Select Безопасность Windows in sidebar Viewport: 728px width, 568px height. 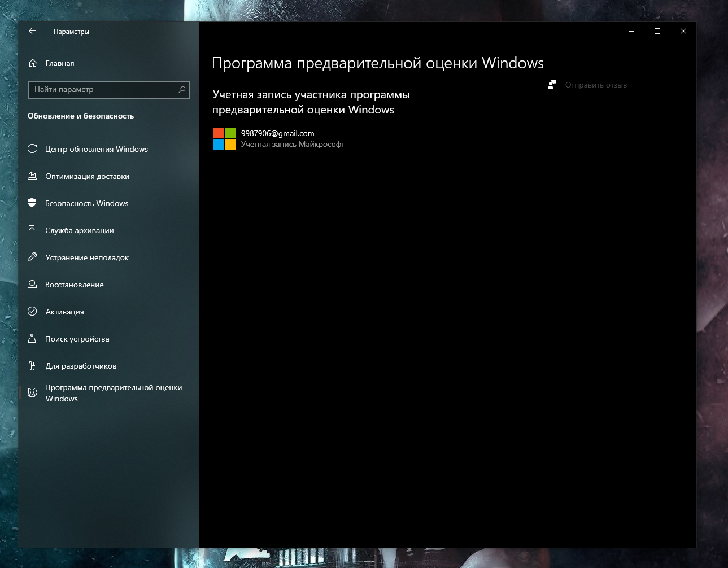point(108,203)
